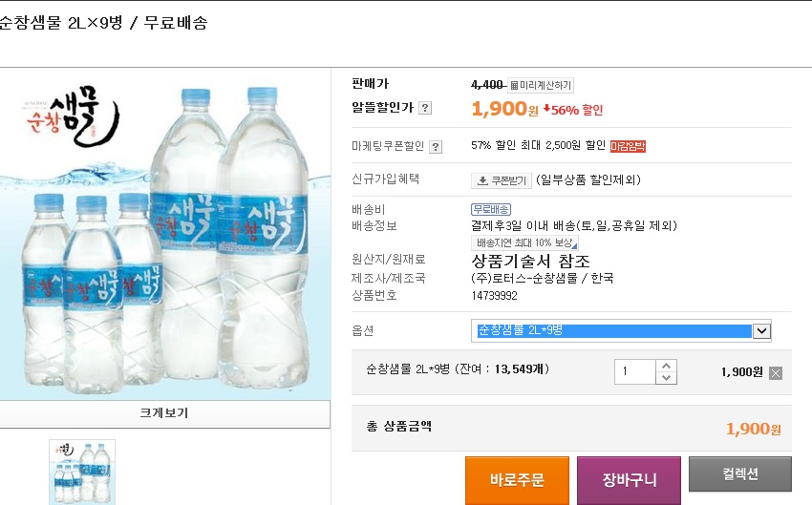812x505 pixels.
Task: Open the 미리계산하기 price calculator
Action: tap(541, 86)
